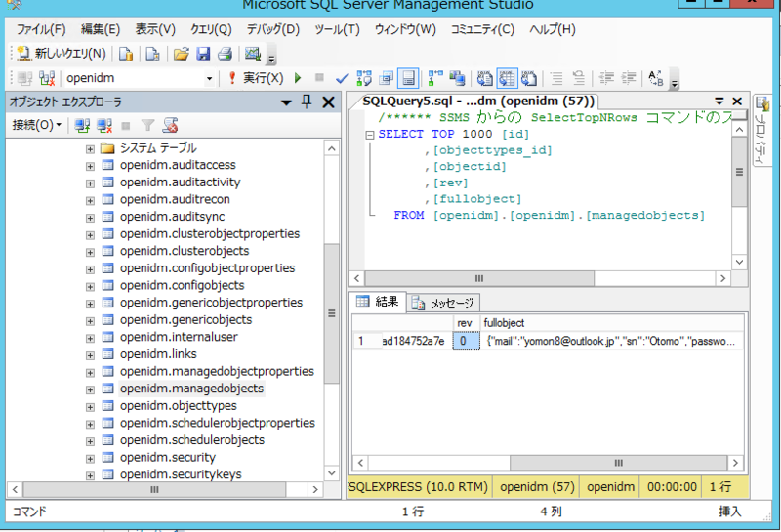
Task: Select openidm.objecttypes table
Action: (x=179, y=405)
